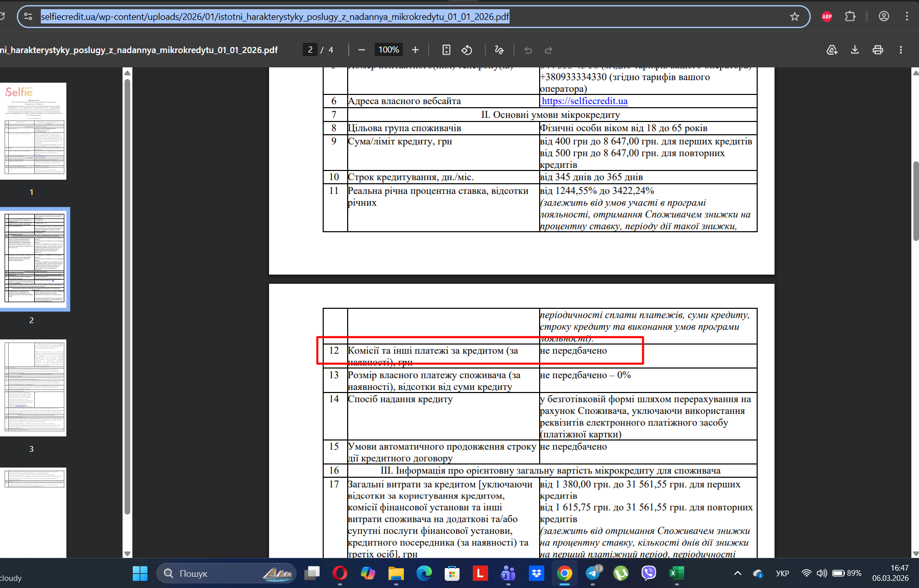Click the heading "II. Основні умови мікрокредиту"
Image resolution: width=919 pixels, height=588 pixels.
[x=550, y=115]
